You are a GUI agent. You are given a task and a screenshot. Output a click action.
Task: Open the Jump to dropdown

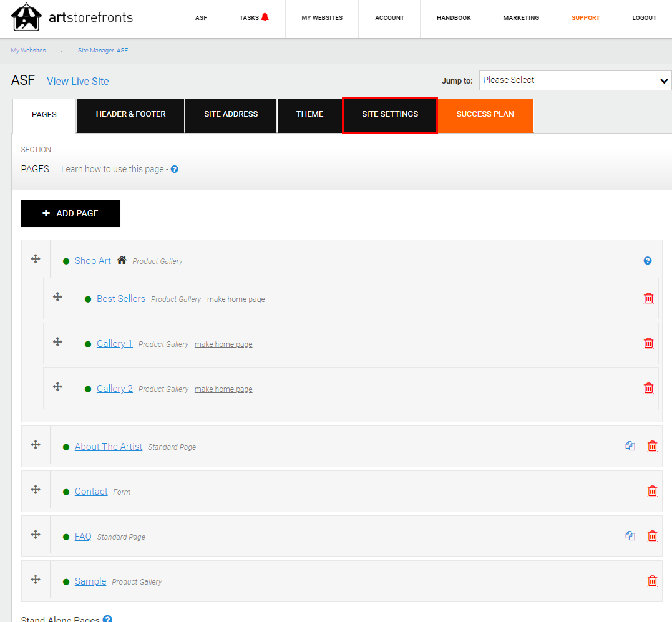coord(575,80)
